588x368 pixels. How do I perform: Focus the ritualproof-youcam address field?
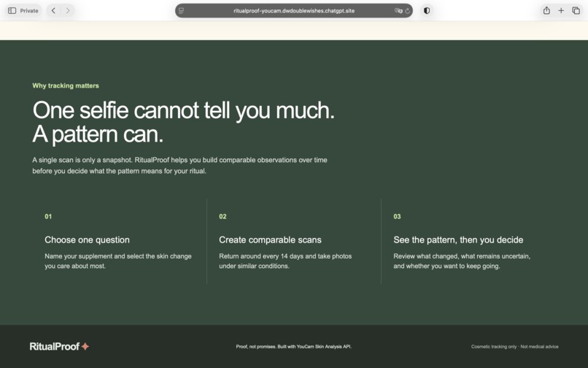(x=293, y=10)
